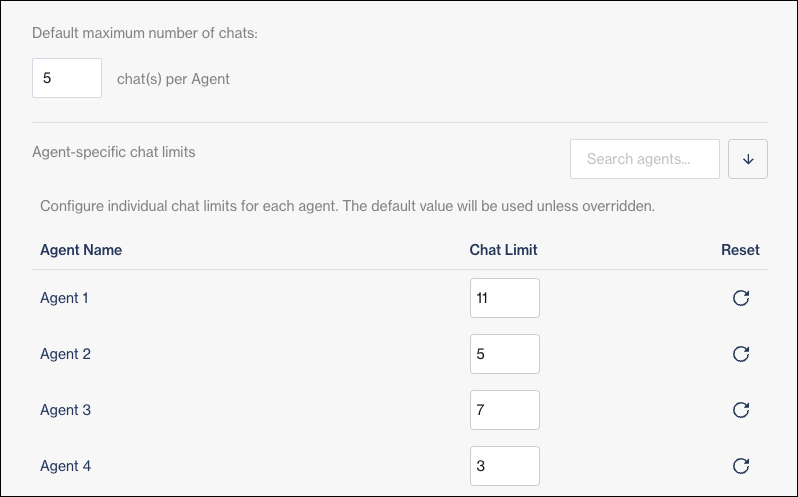This screenshot has width=798, height=497.
Task: Click the Agent Name column header
Action: click(x=81, y=250)
